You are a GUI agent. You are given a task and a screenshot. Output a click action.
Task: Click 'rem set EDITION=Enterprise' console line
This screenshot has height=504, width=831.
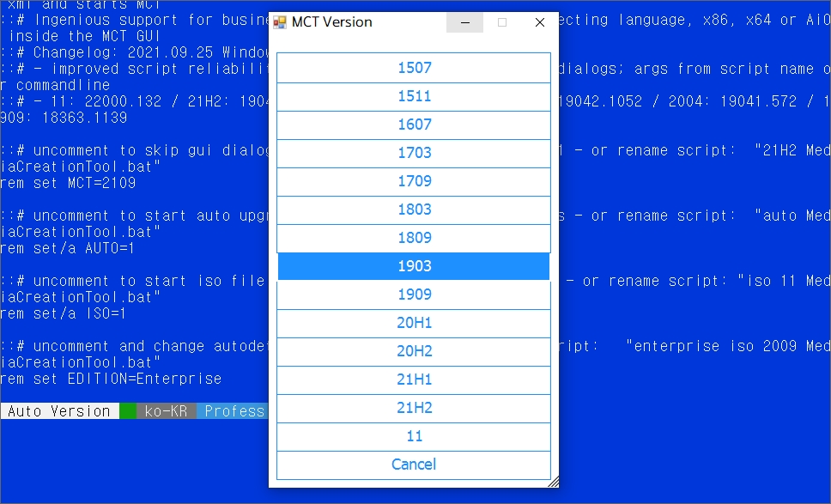click(x=111, y=379)
